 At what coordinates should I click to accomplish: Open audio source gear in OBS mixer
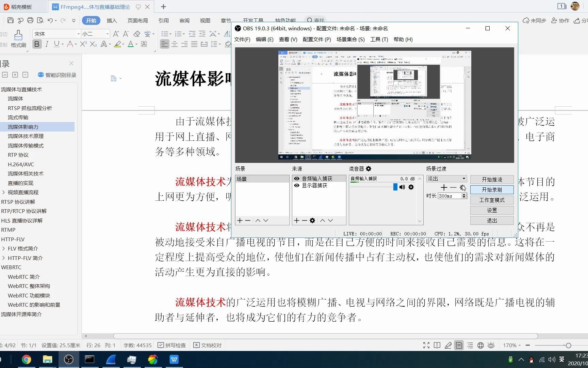tap(411, 187)
